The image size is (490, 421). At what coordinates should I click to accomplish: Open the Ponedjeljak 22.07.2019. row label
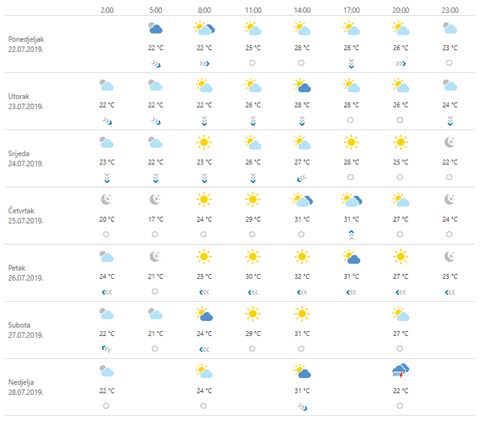coord(26,44)
